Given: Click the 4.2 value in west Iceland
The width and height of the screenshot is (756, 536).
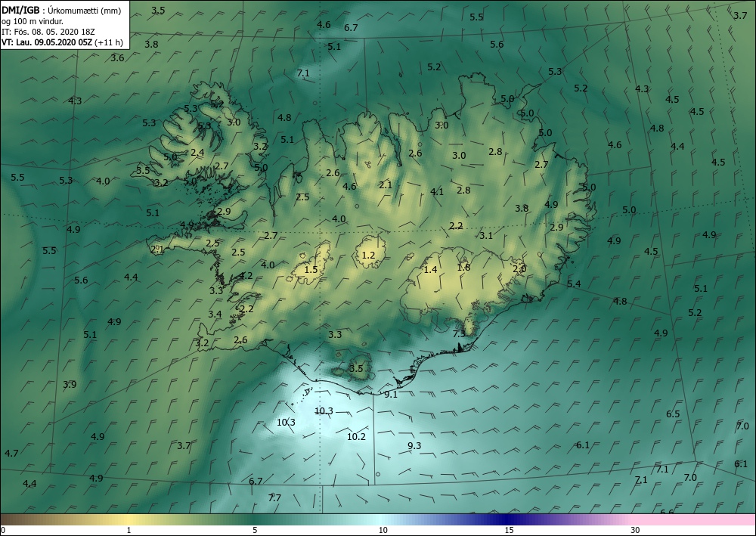Looking at the screenshot, I should [x=246, y=276].
